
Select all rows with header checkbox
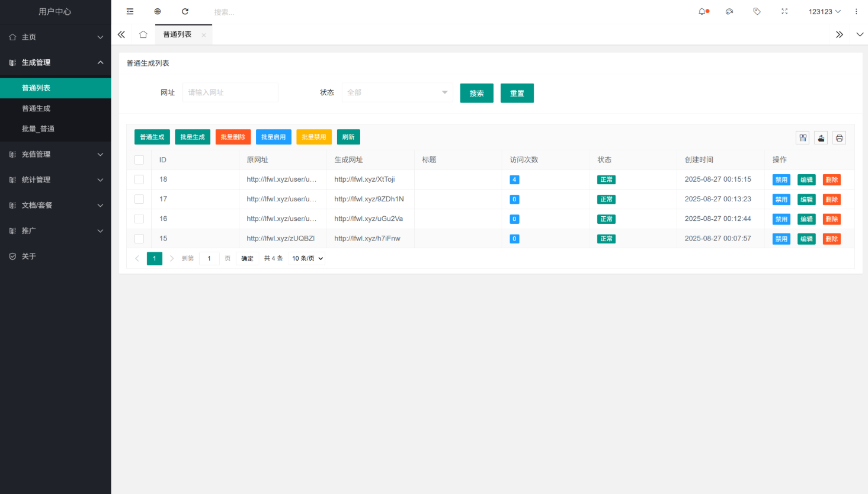click(x=139, y=160)
